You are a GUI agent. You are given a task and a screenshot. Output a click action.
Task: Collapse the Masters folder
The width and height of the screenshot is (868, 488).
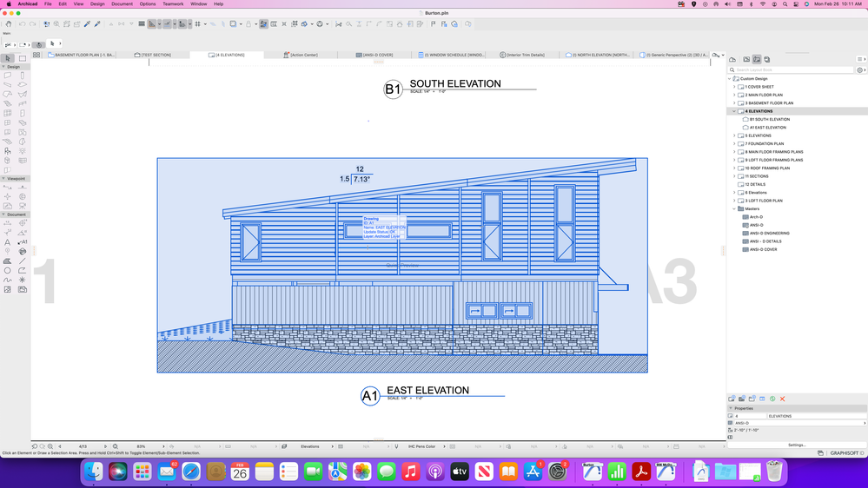[x=734, y=209]
